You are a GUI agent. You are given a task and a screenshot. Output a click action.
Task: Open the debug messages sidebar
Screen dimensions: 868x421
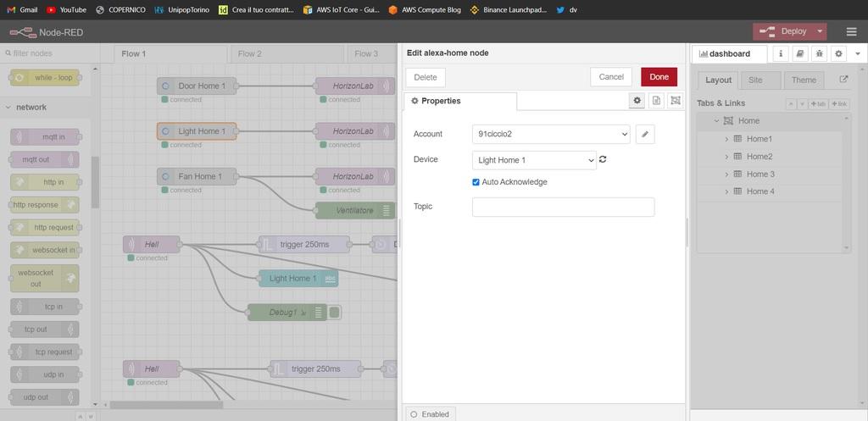click(x=819, y=53)
